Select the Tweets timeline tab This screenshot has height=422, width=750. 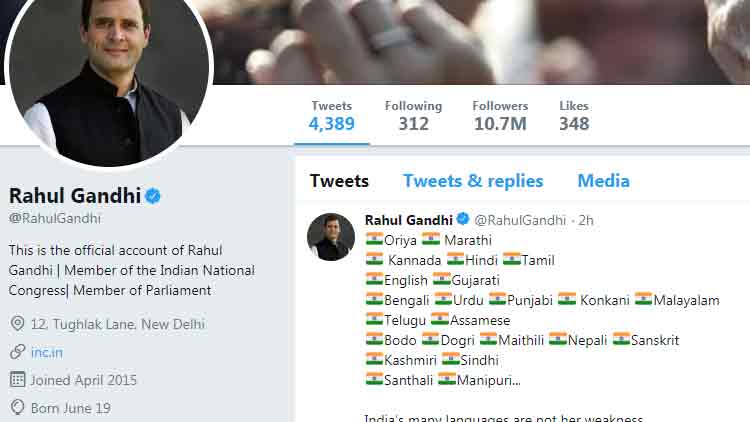tap(339, 181)
